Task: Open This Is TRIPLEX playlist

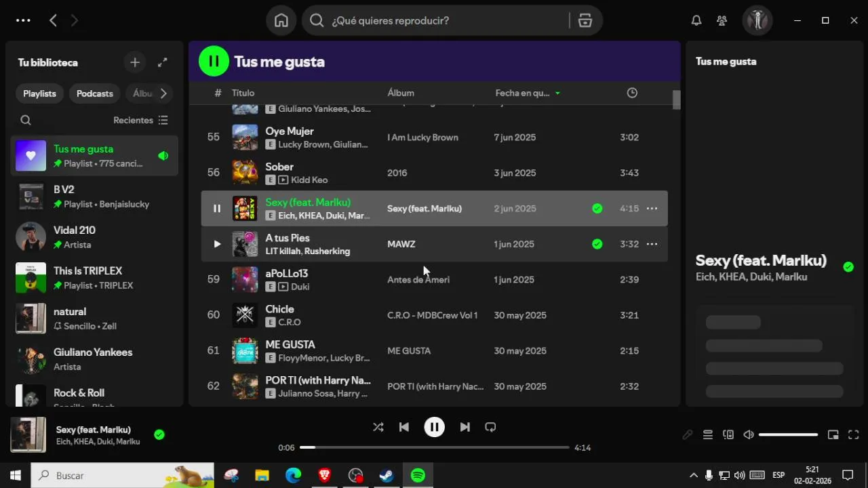Action: pyautogui.click(x=94, y=278)
